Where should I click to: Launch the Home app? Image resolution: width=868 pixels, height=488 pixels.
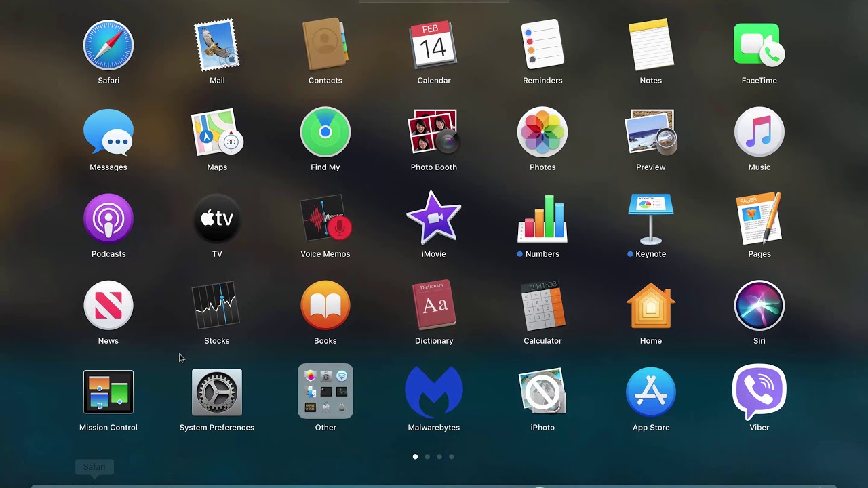[x=651, y=306]
